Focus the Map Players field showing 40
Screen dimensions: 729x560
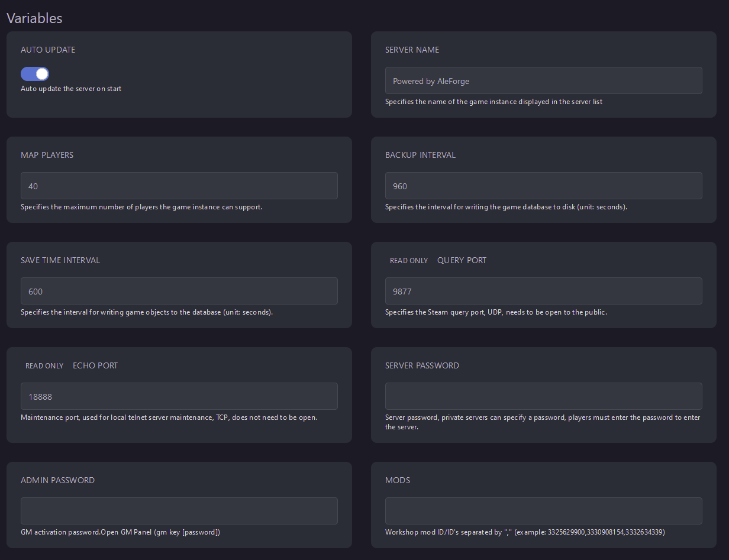pos(179,186)
